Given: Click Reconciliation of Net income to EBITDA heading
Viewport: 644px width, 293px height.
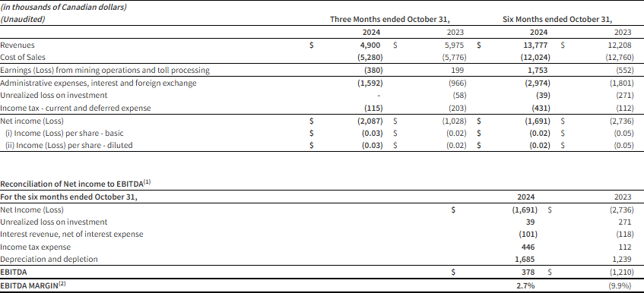Looking at the screenshot, I should [75, 184].
